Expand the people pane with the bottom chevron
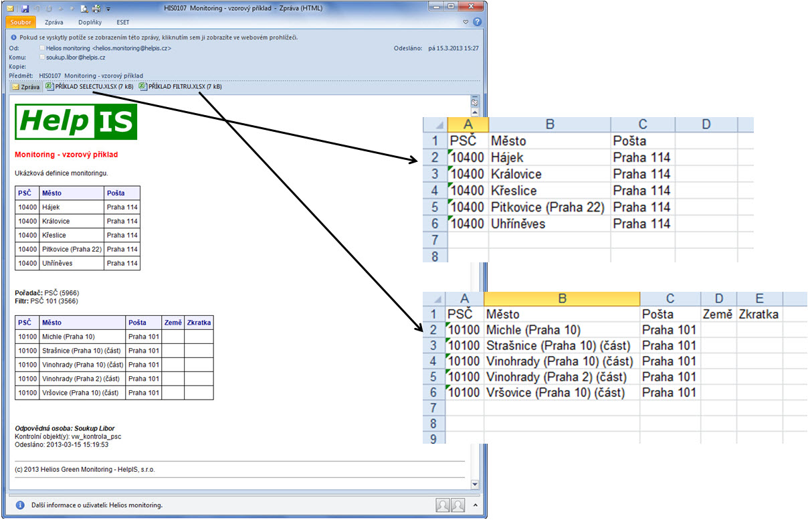Screen dimensions: 812x520 475,505
